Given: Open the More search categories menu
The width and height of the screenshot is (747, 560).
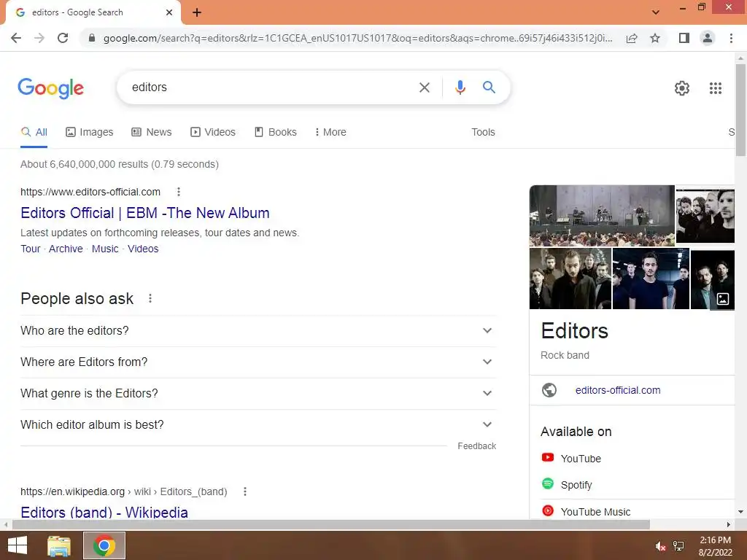Looking at the screenshot, I should tap(330, 133).
